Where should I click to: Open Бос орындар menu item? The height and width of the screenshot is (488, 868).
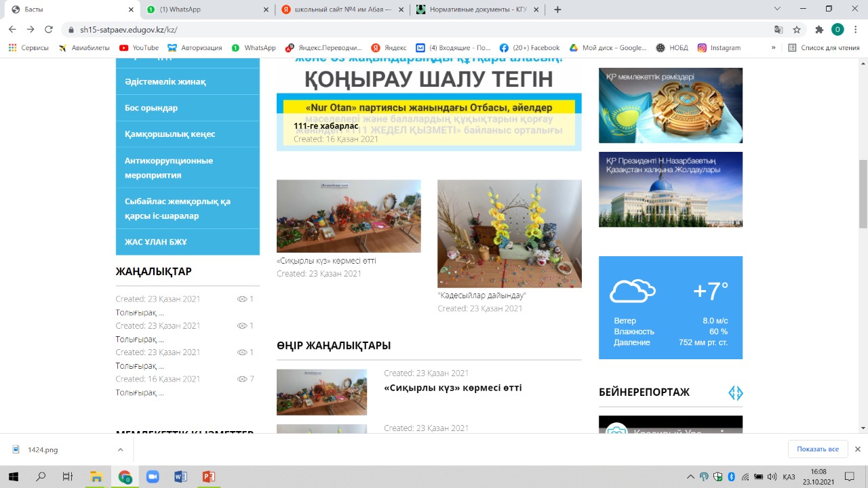pos(188,108)
